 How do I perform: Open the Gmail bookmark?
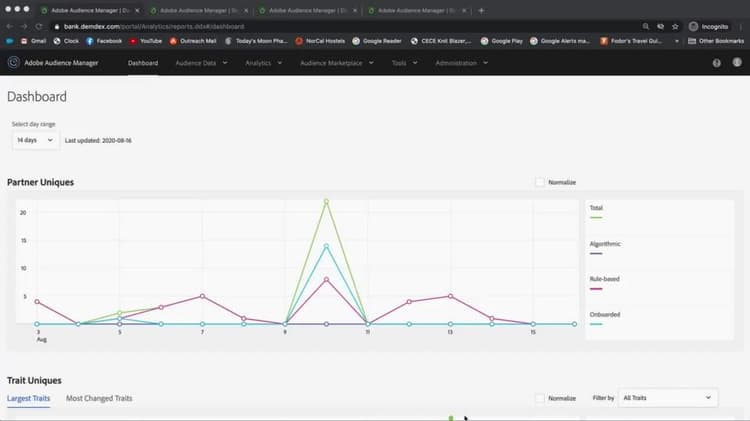tap(33, 41)
